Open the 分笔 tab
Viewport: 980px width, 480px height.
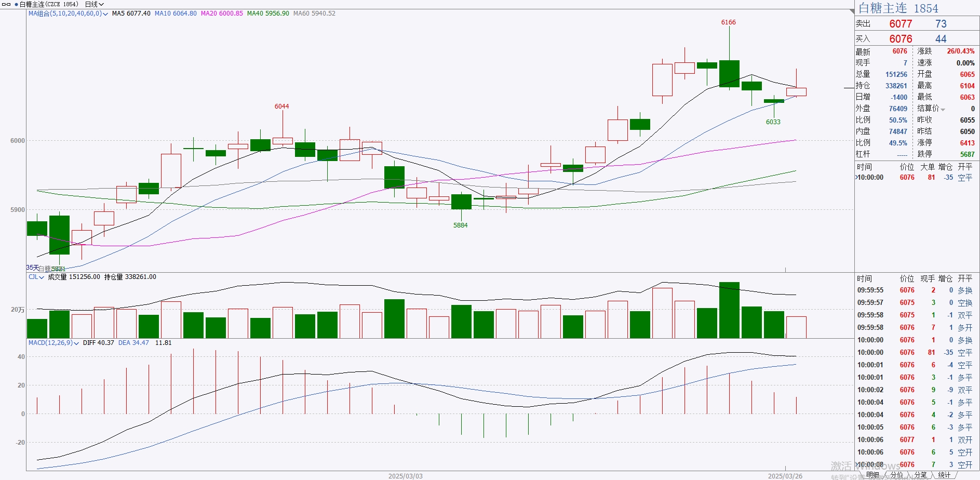[x=920, y=475]
